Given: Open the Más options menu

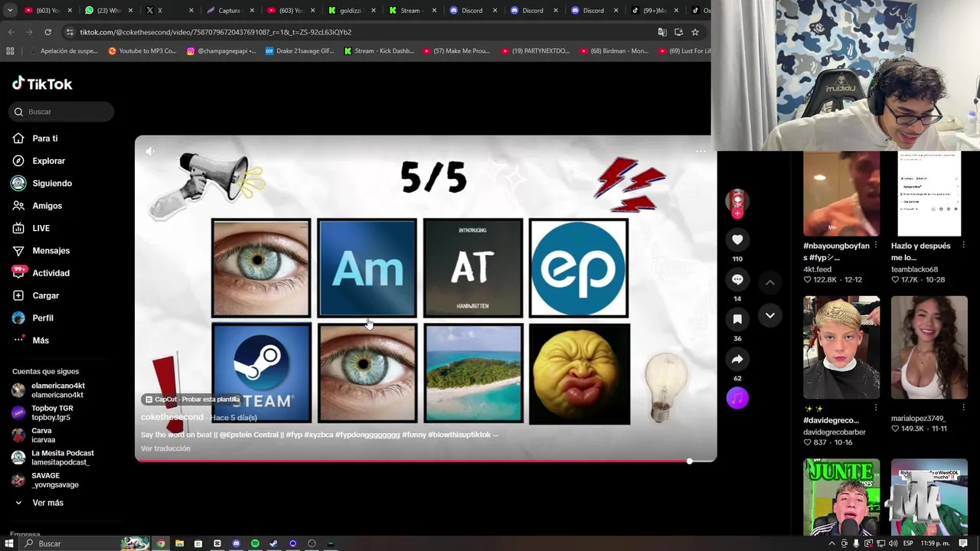Looking at the screenshot, I should click(40, 341).
